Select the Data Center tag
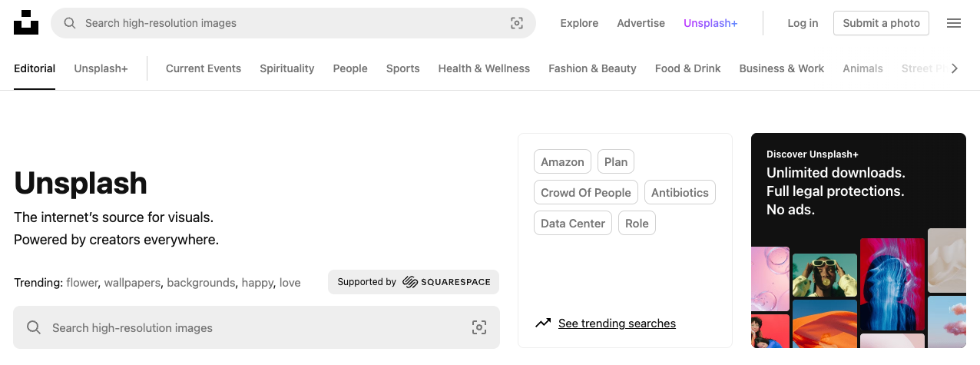980x365 pixels. click(x=573, y=223)
